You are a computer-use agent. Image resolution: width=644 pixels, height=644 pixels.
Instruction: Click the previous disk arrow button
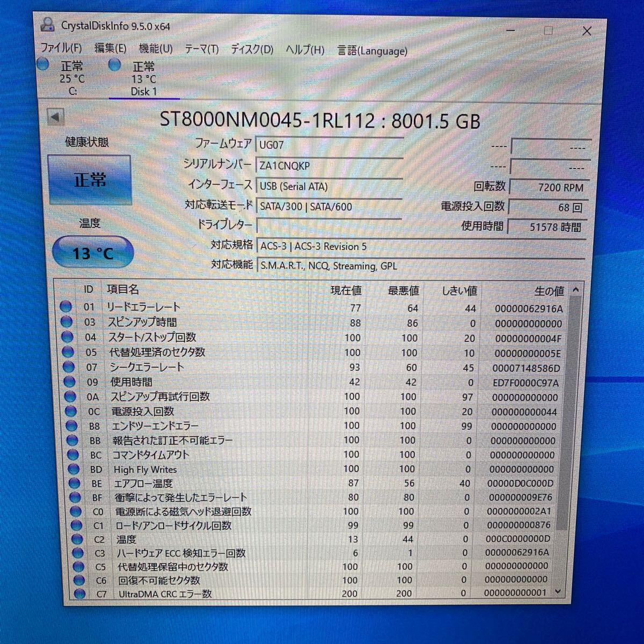point(55,117)
